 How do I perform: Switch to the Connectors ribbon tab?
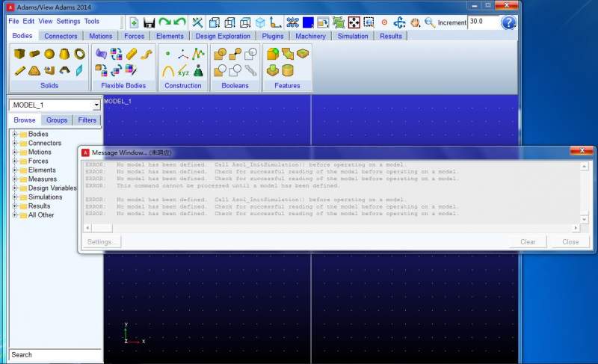pyautogui.click(x=61, y=36)
